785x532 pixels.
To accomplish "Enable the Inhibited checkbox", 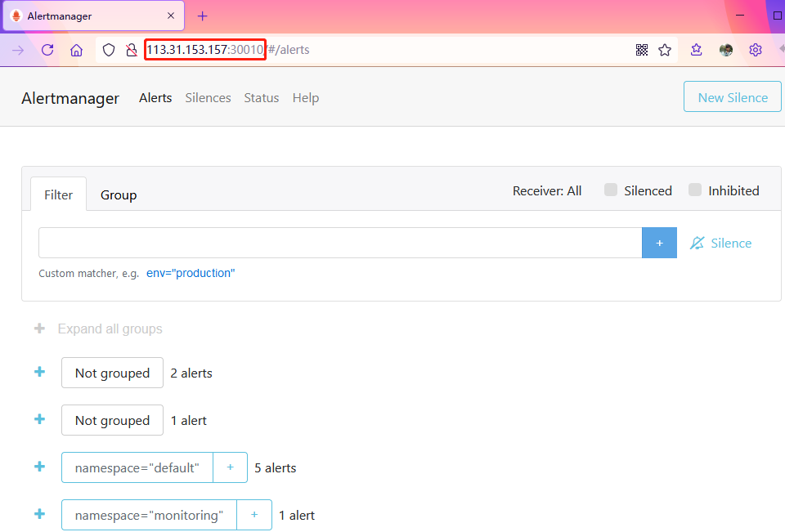I will [695, 190].
